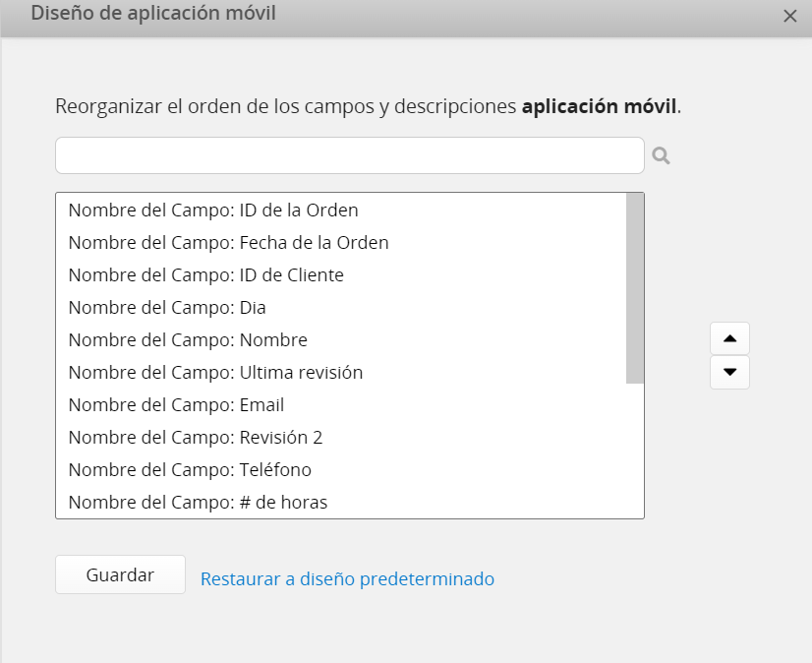812x663 pixels.
Task: Click the search magnifier icon
Action: pyautogui.click(x=661, y=155)
